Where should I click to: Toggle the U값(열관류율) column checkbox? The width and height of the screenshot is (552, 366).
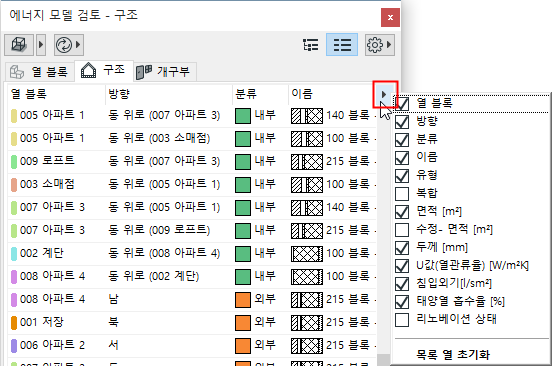tap(402, 266)
